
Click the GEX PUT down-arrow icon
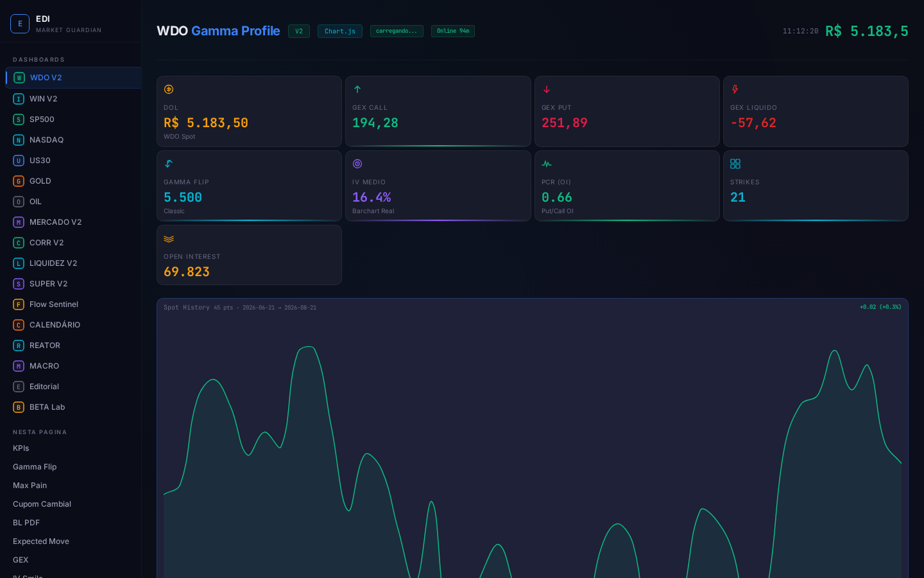coord(547,89)
